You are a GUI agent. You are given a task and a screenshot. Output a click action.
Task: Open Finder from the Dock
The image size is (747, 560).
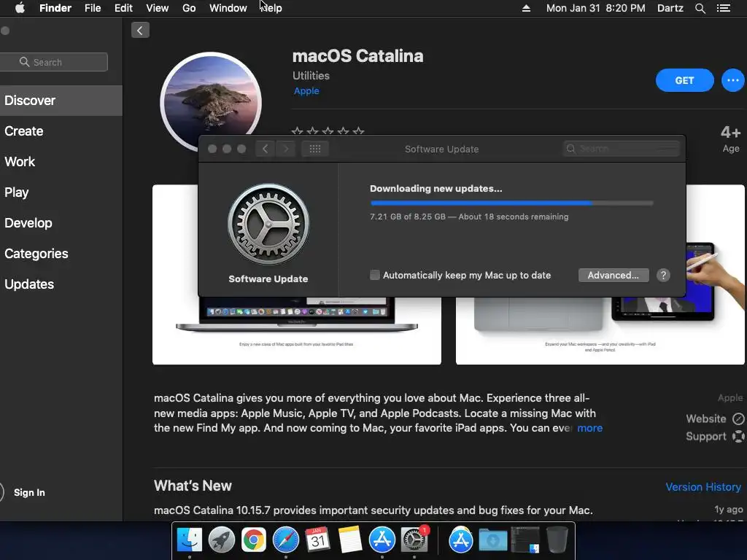(189, 540)
